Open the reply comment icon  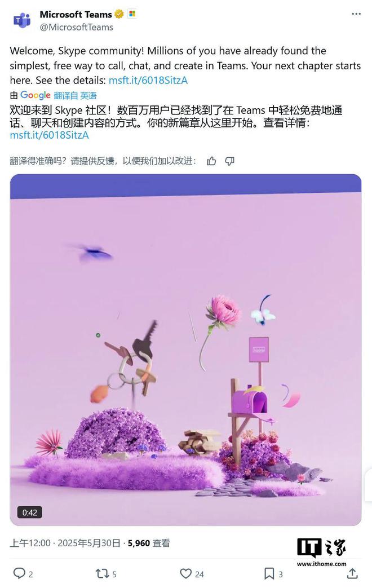[19, 573]
